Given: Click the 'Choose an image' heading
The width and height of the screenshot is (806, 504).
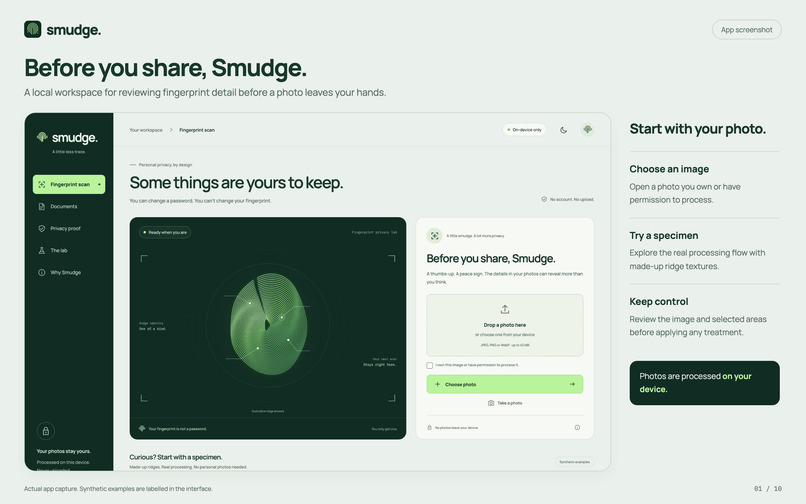Looking at the screenshot, I should (669, 169).
